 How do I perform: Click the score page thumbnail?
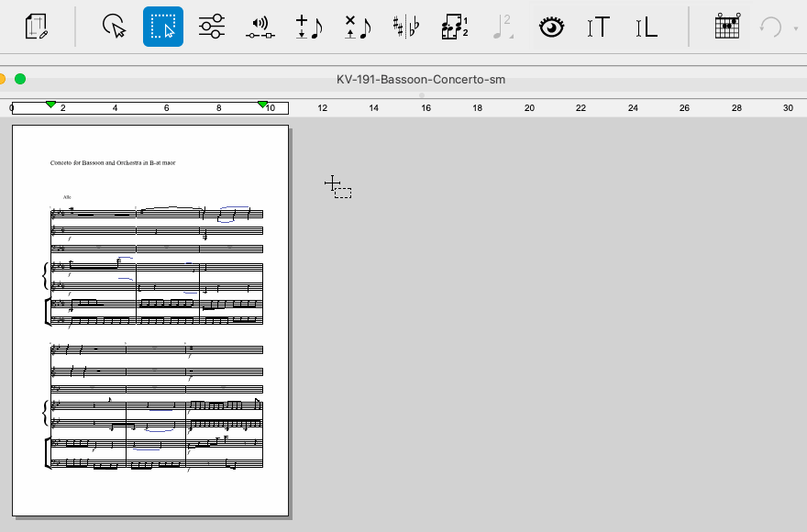150,320
